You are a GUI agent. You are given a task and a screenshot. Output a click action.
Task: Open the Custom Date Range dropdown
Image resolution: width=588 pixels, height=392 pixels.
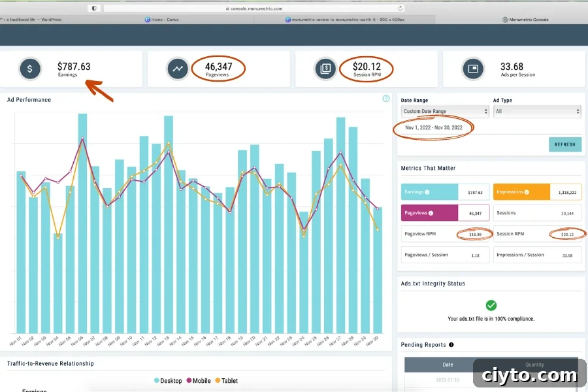coord(445,112)
